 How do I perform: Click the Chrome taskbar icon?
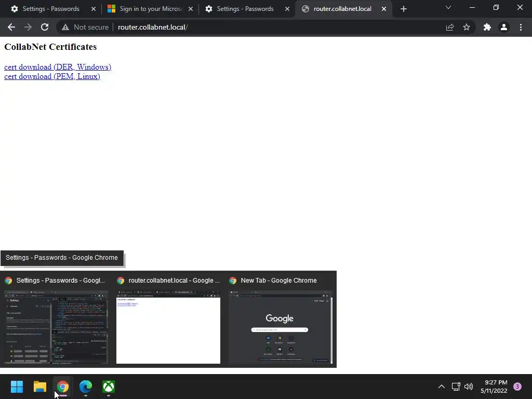[x=62, y=387]
